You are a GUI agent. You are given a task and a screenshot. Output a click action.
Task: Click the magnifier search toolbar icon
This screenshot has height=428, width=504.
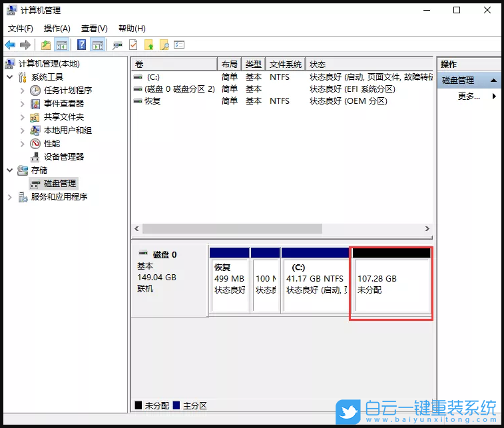(164, 45)
